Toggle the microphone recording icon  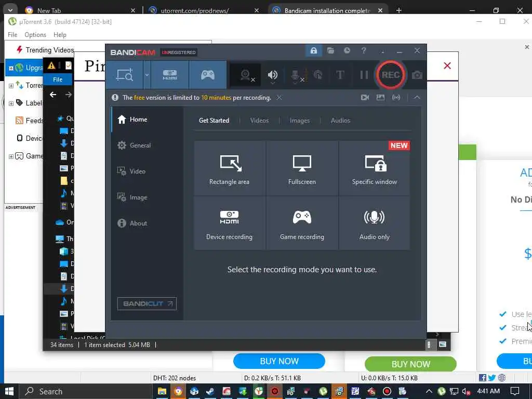296,75
